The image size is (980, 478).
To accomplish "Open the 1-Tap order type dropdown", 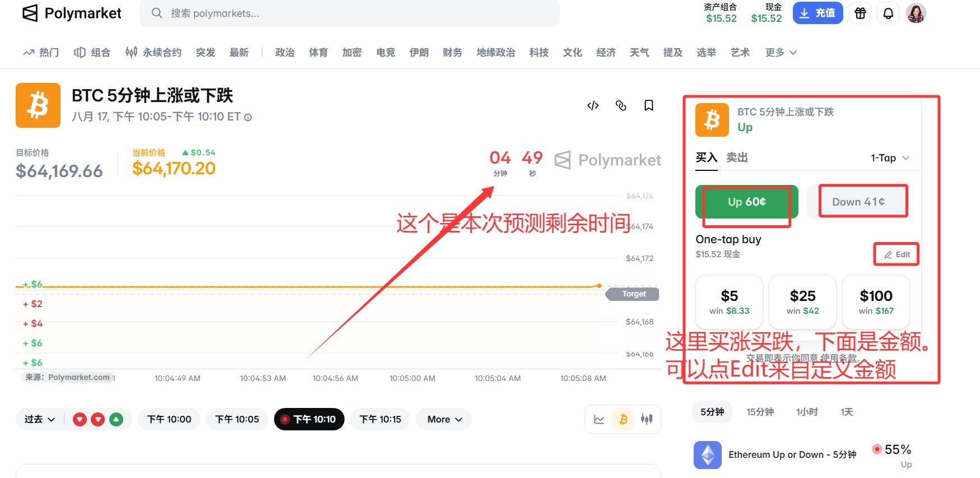I will point(890,158).
